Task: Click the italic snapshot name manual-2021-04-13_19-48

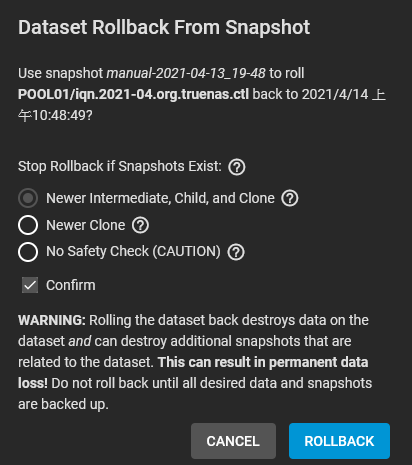Action: click(186, 73)
